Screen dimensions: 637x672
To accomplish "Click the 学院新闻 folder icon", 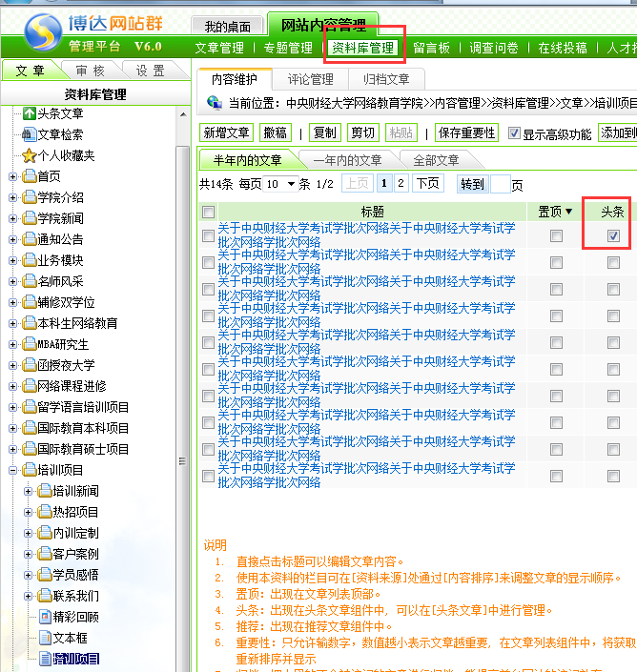I will coord(30,218).
